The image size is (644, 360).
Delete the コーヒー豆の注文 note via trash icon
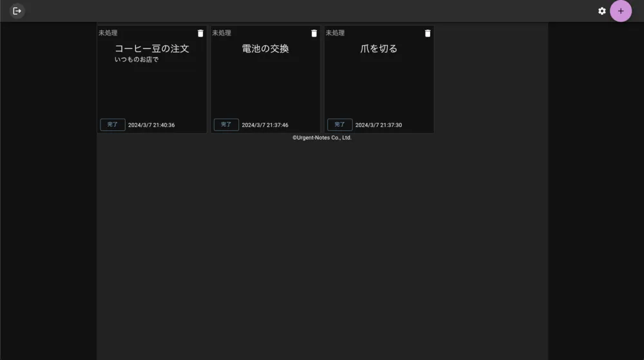point(200,33)
